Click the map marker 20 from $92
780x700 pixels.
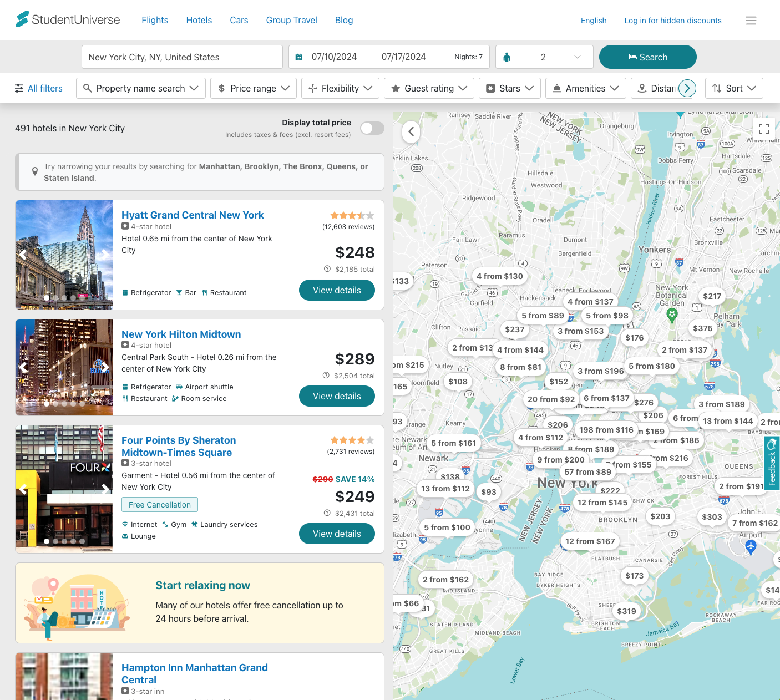coord(551,399)
